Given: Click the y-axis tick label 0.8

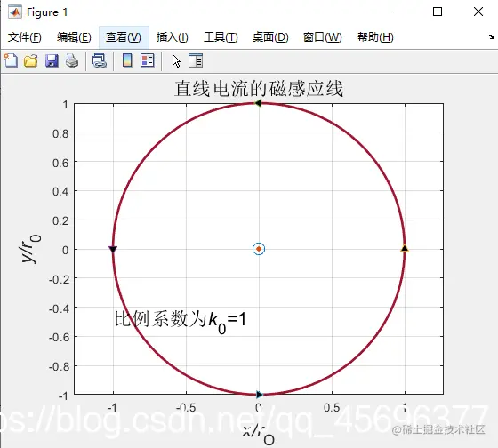Looking at the screenshot, I should pos(60,133).
